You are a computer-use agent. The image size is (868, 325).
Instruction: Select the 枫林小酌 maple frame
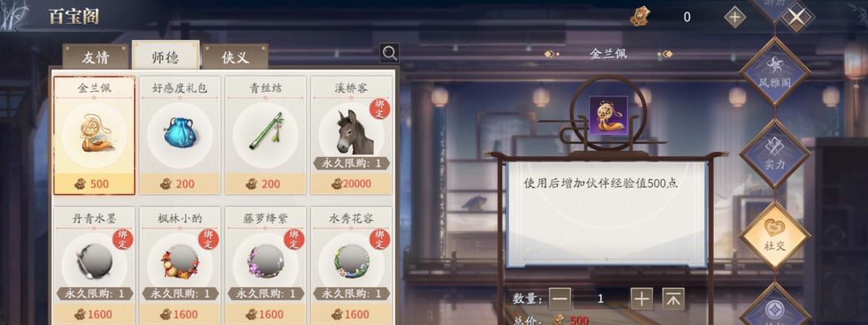coord(180,266)
